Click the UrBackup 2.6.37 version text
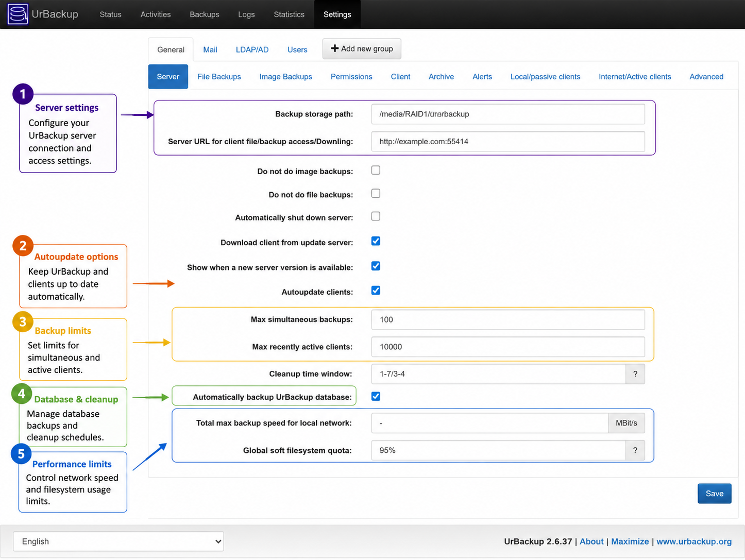This screenshot has height=560, width=745. (x=538, y=541)
